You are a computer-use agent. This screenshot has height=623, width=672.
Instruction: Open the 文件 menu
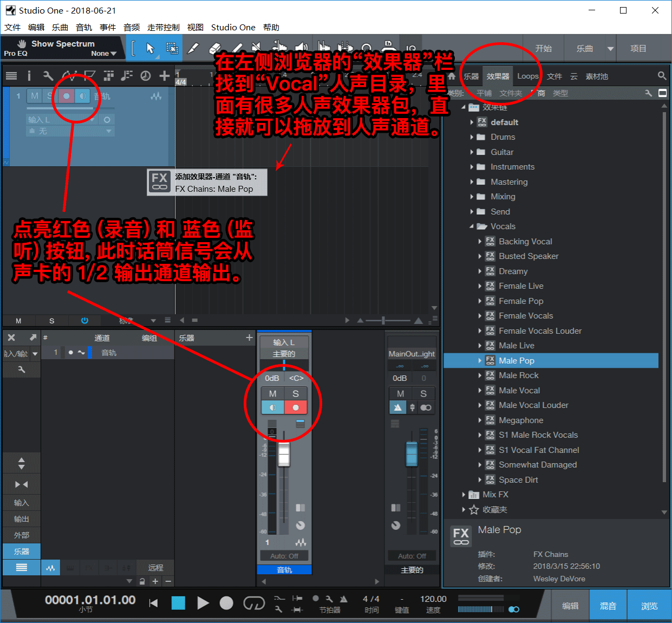(x=12, y=27)
